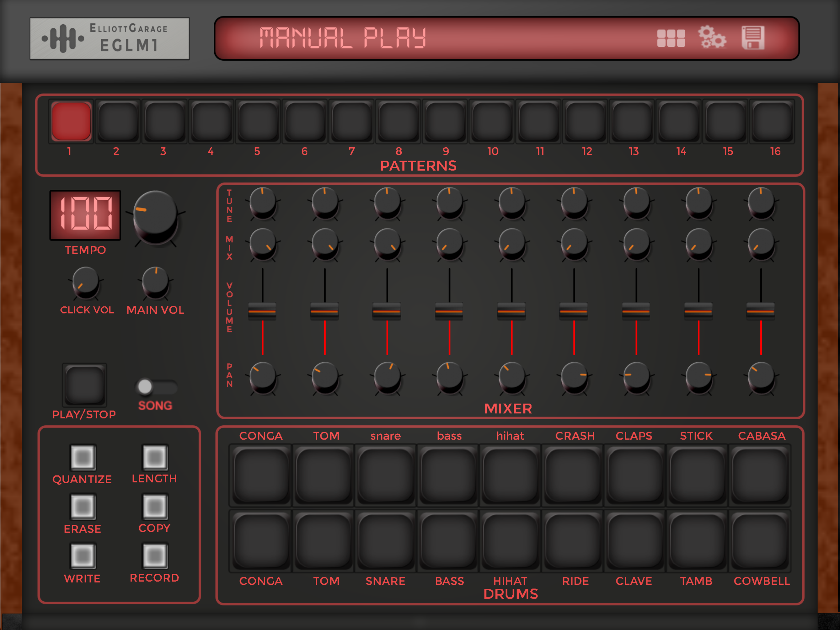Click the first mixer channel volume fader
The height and width of the screenshot is (630, 840).
262,311
